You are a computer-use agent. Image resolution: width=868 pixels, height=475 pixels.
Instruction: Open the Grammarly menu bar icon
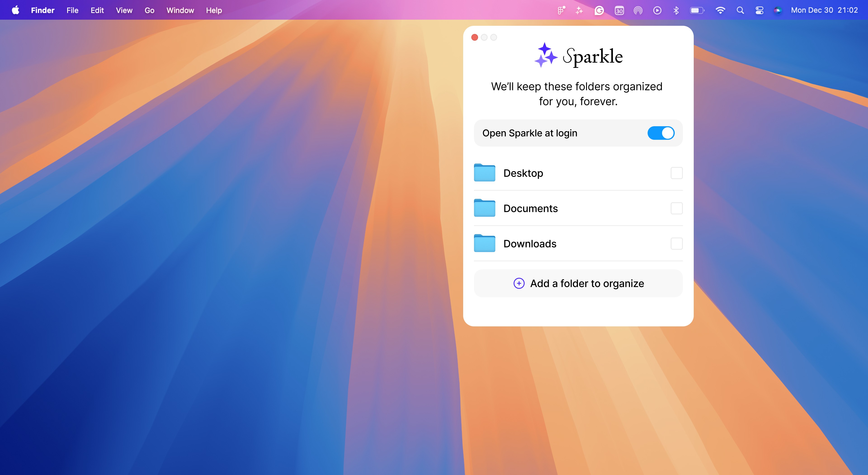(599, 10)
